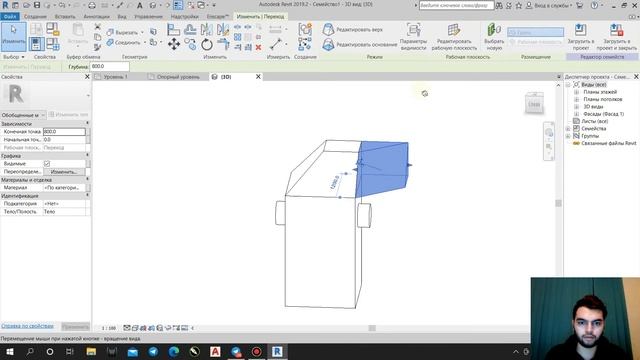Open the Создание ribbon tab

point(35,17)
